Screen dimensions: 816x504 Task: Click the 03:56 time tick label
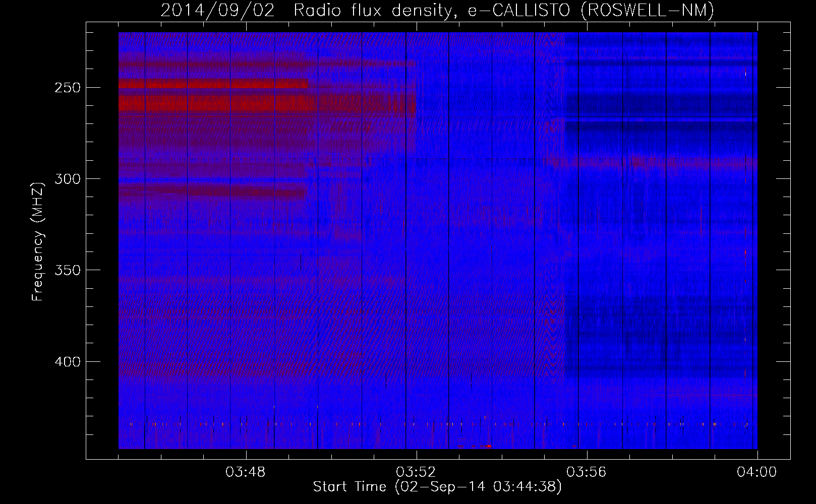coord(587,472)
